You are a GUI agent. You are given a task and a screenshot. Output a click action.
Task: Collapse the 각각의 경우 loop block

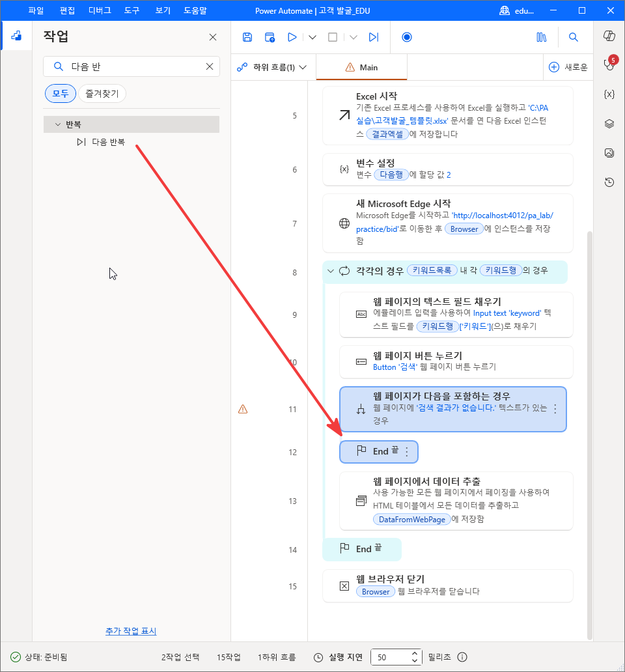[330, 271]
